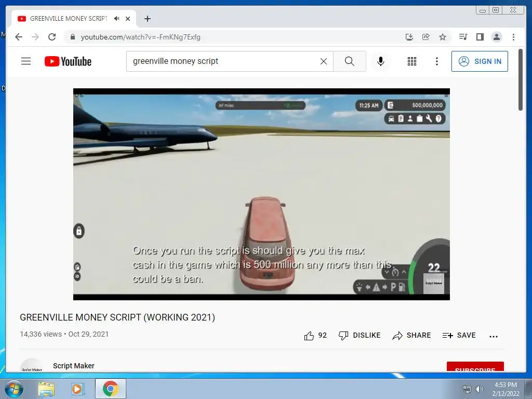Click the SIGN IN button
This screenshot has width=532, height=399.
[x=480, y=61]
